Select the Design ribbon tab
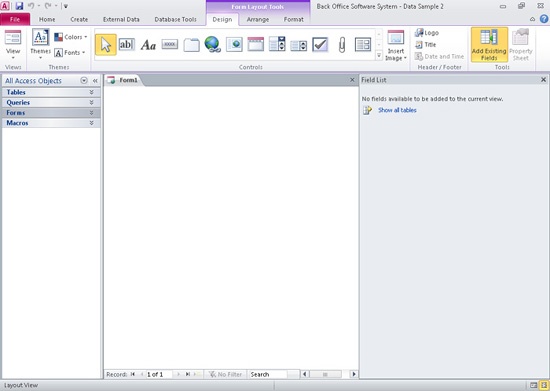This screenshot has height=391, width=550. coord(222,20)
